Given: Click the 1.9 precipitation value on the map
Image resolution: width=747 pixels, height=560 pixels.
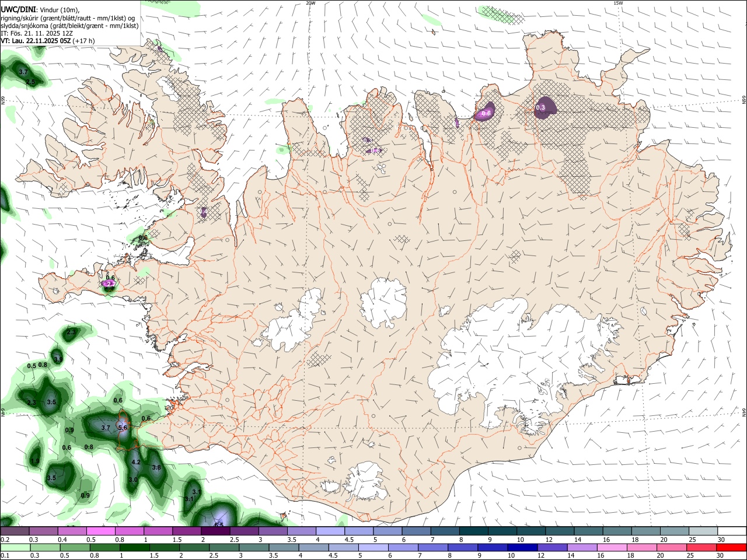Looking at the screenshot, I should pos(34,461).
